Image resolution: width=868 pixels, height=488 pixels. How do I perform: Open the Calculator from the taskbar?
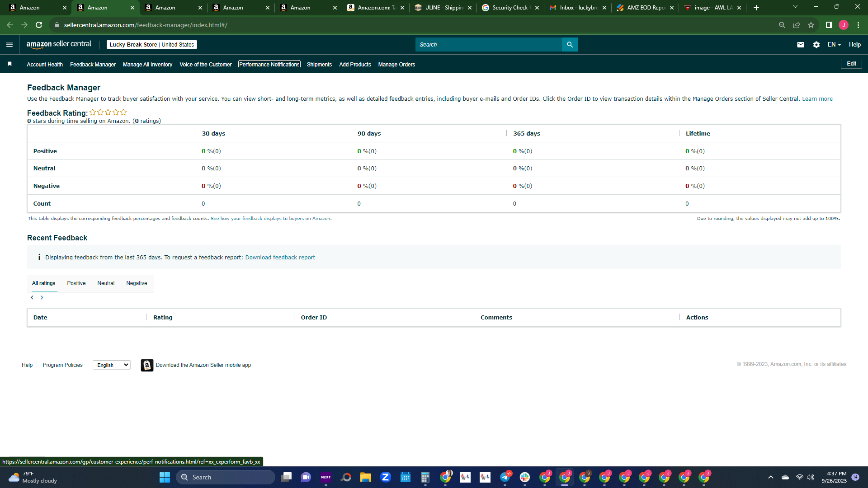click(x=425, y=477)
